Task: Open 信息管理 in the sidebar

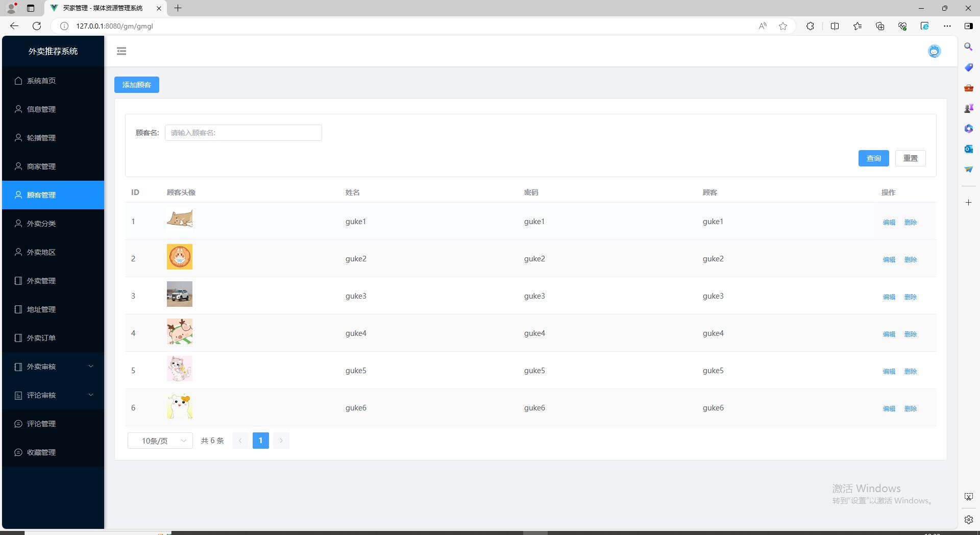Action: pyautogui.click(x=53, y=109)
